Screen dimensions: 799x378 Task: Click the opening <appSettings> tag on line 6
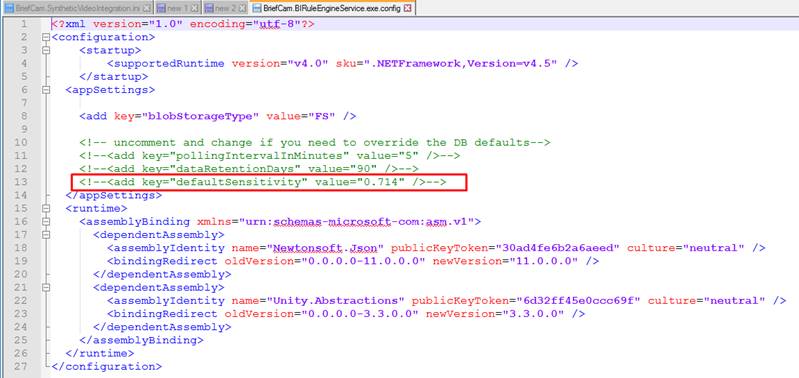[x=110, y=90]
